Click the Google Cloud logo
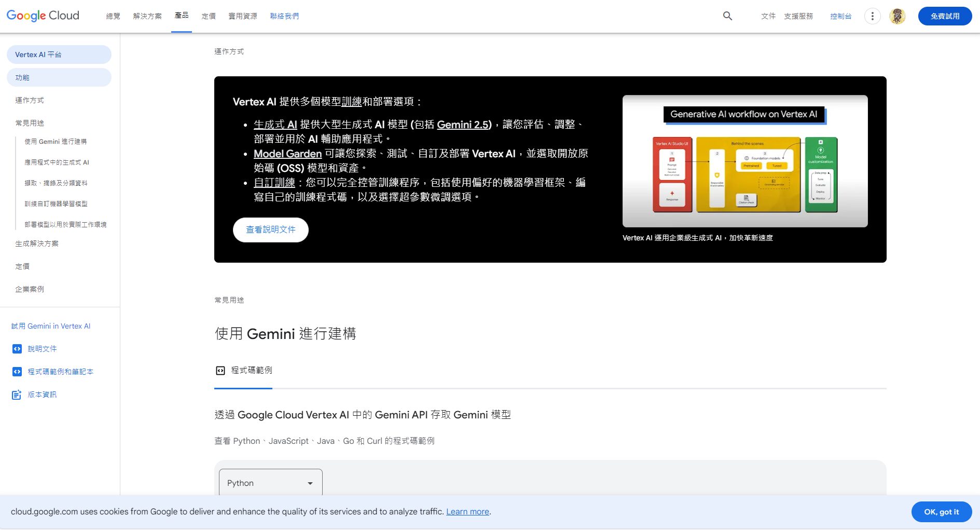The image size is (980, 530). [x=43, y=16]
